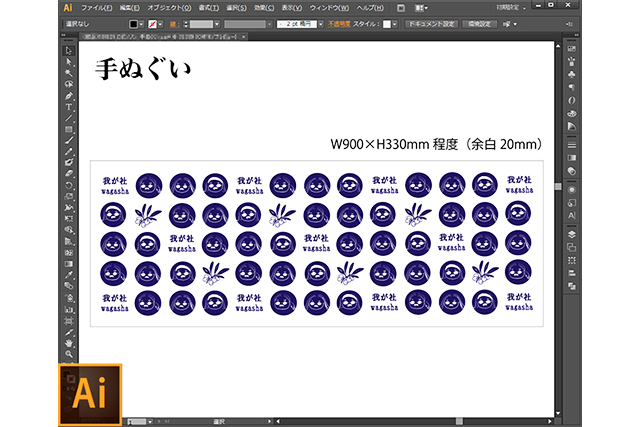Open the ファイル(F) menu
Viewport: 640px width, 427px height.
[x=95, y=7]
